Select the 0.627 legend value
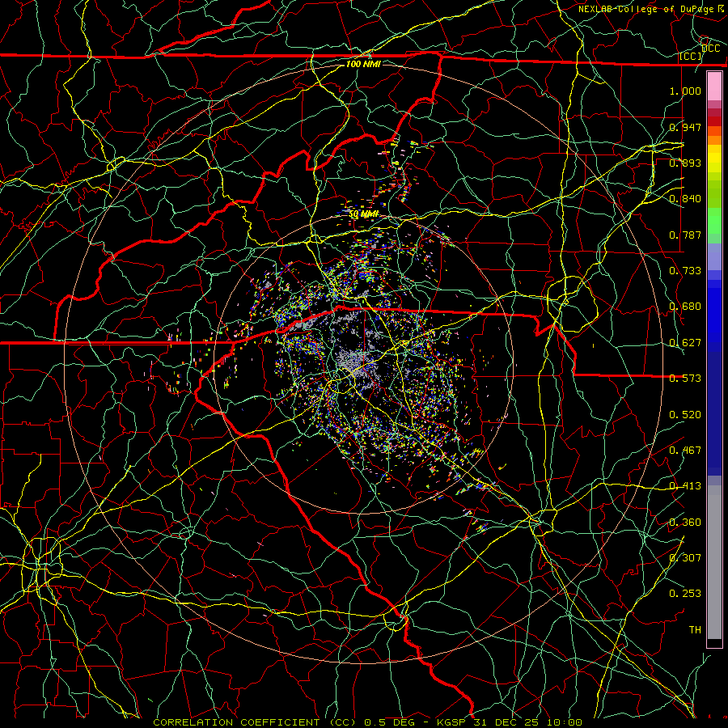This screenshot has height=728, width=728. [685, 343]
